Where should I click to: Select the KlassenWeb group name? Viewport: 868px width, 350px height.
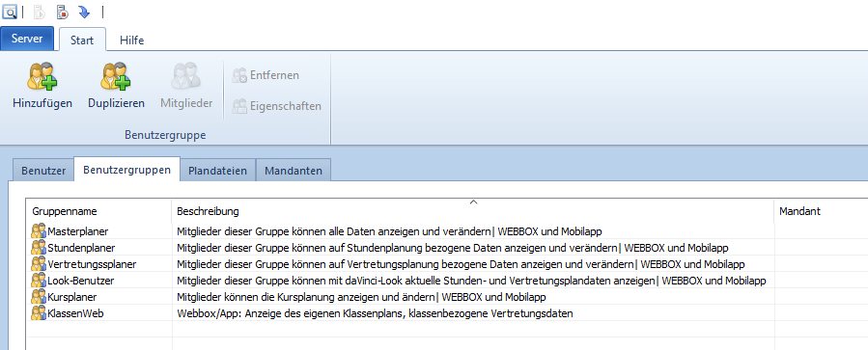point(76,313)
